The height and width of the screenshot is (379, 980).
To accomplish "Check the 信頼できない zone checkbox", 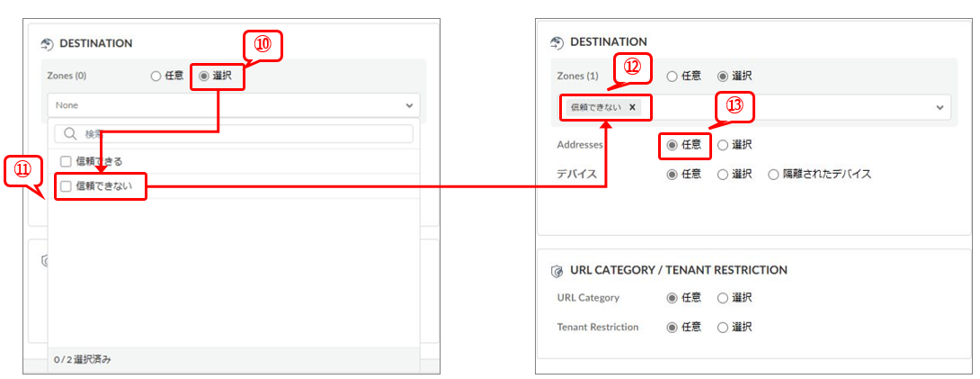I will coord(65,186).
